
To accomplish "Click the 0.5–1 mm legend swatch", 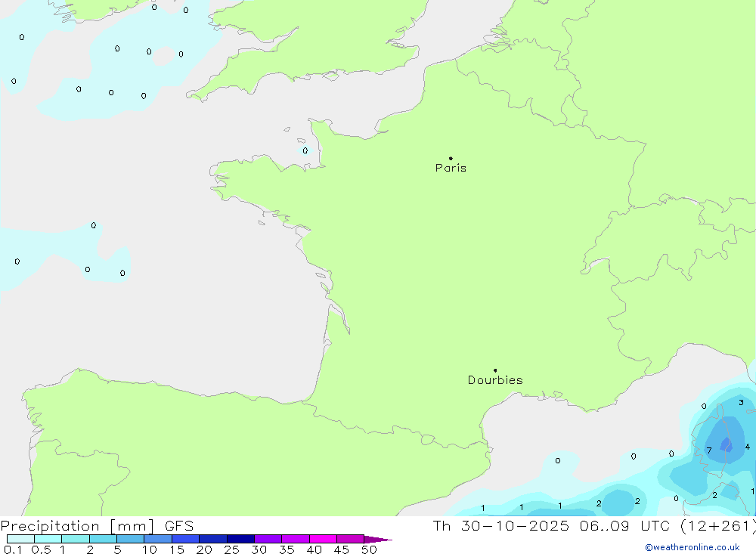I will click(48, 539).
